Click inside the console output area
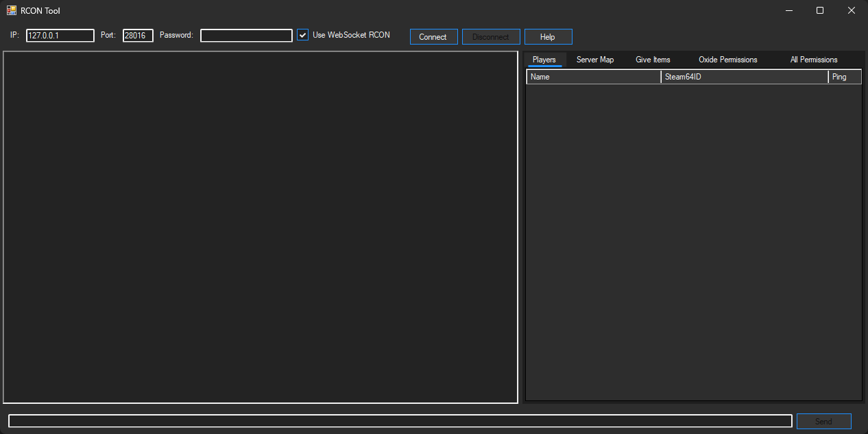Image resolution: width=868 pixels, height=434 pixels. coord(261,226)
